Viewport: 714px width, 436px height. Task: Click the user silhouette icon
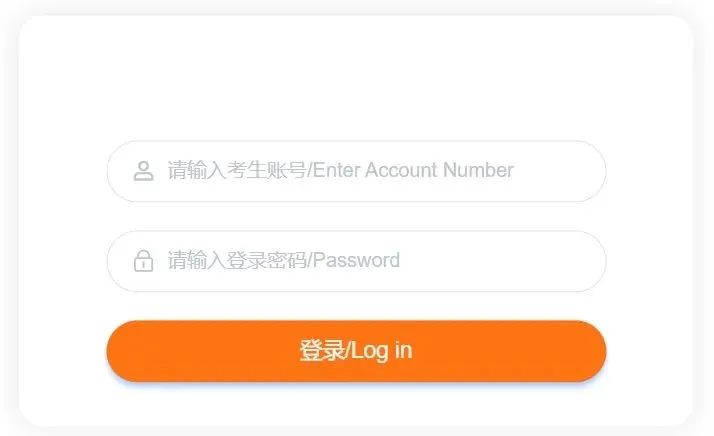(143, 171)
